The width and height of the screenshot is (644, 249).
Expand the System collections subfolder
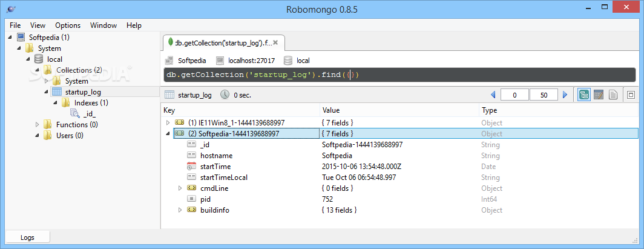point(47,81)
